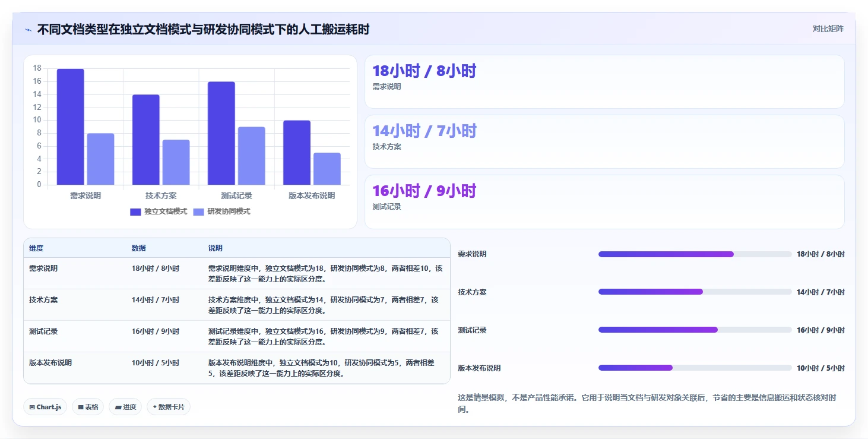Click the 需求说明 x-axis label under chart
The width and height of the screenshot is (868, 439).
point(85,195)
